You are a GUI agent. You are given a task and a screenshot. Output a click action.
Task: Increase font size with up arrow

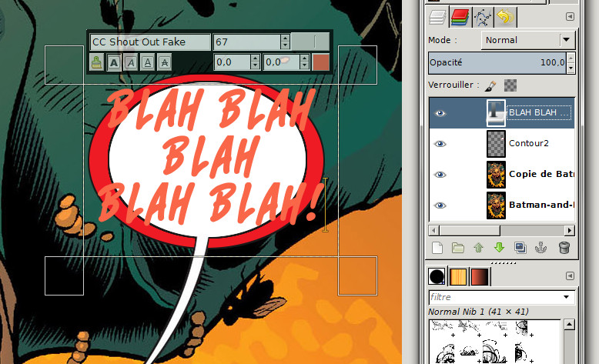click(x=285, y=38)
